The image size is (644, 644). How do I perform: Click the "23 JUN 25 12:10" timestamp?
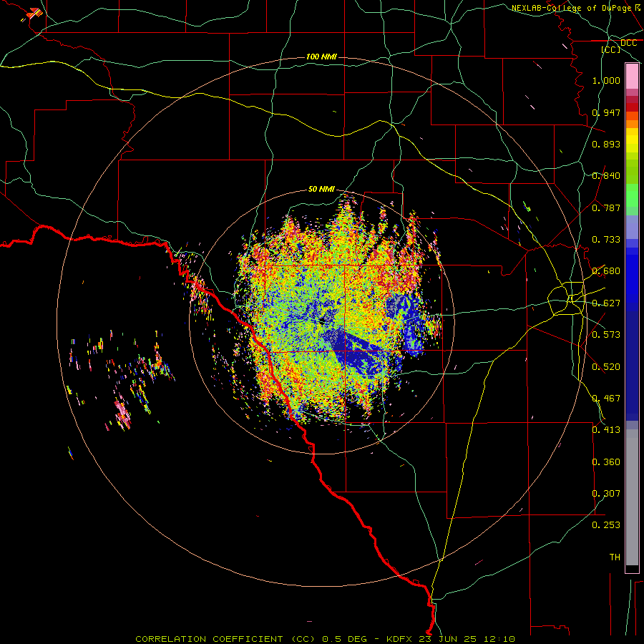point(467,639)
